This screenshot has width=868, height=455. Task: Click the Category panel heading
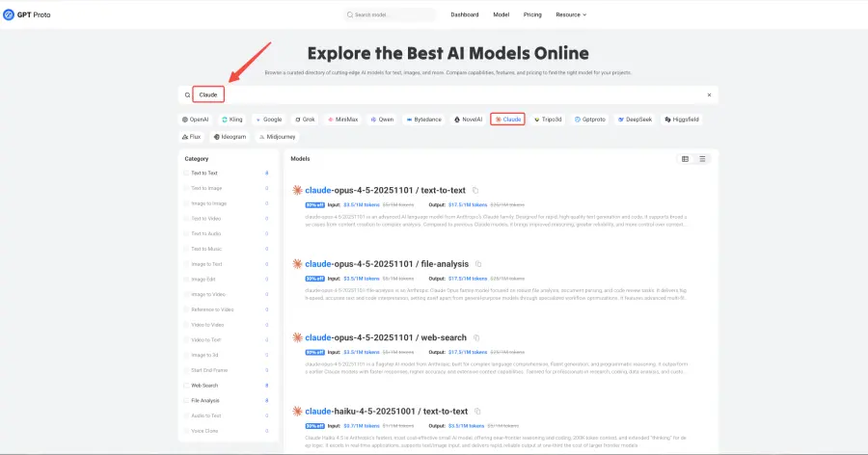[197, 159]
